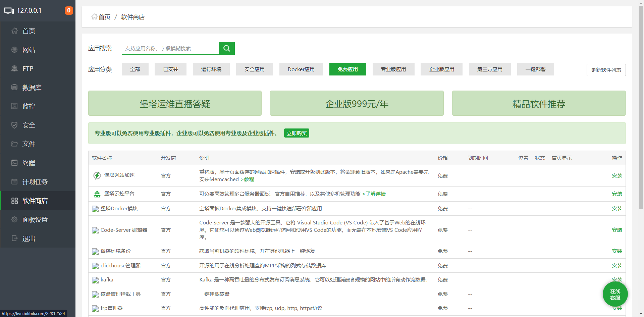Screen dimensions: 644x317
Task: Install 堡塔网站加速 via 安装 link
Action: coord(617,175)
